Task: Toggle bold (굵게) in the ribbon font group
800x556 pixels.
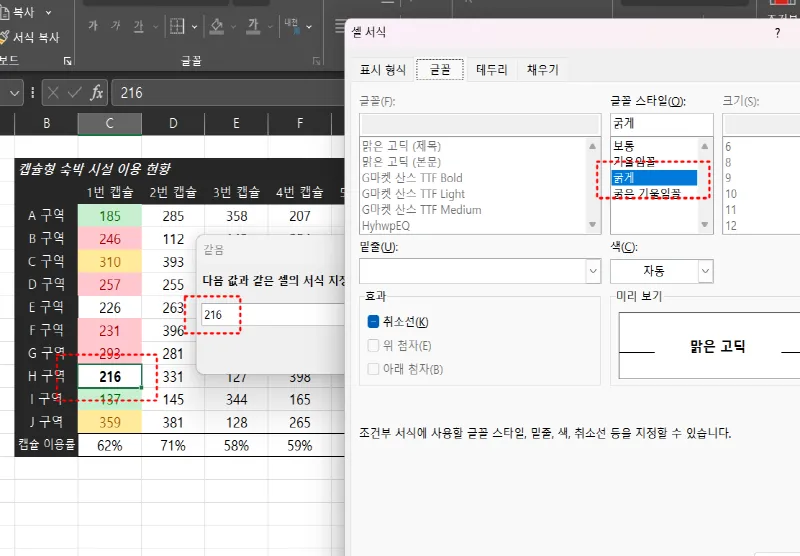Action: point(93,26)
